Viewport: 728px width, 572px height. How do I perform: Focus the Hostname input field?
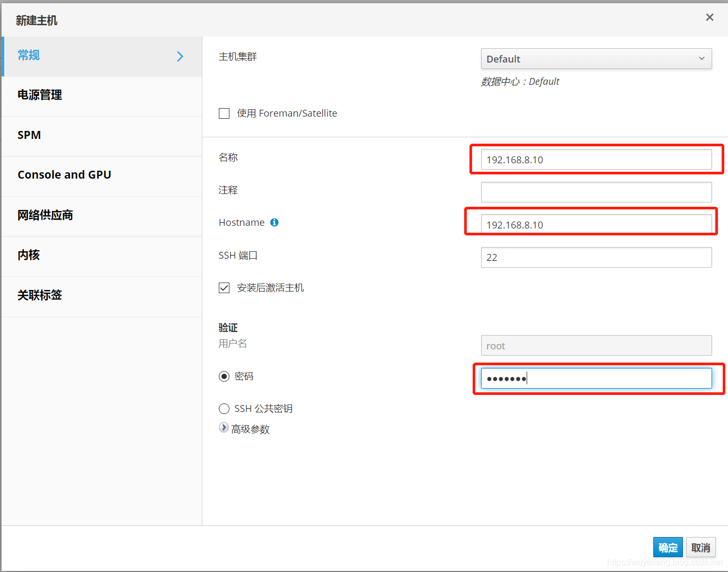[x=596, y=225]
